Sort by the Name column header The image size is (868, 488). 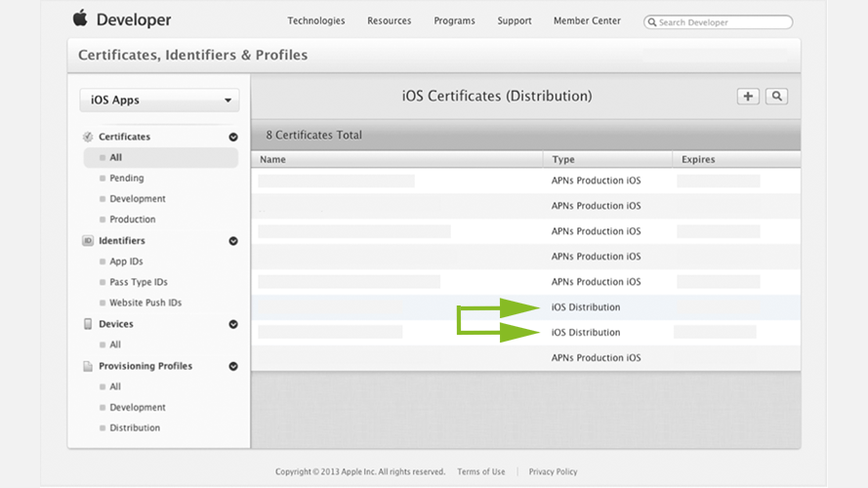tap(396, 159)
